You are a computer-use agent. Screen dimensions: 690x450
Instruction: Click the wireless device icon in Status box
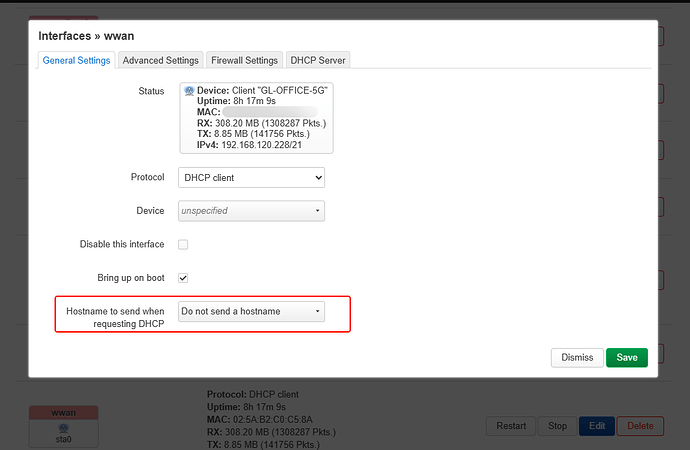pyautogui.click(x=189, y=91)
